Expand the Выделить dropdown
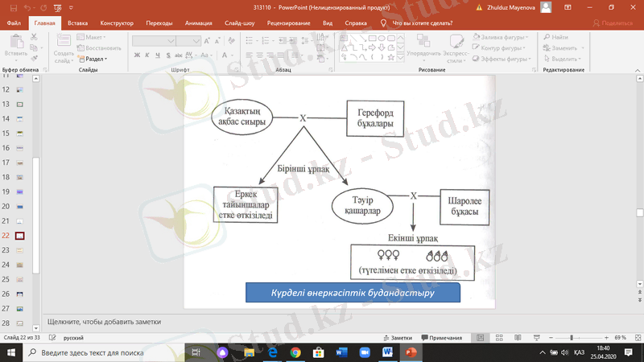The image size is (644, 362). [562, 59]
